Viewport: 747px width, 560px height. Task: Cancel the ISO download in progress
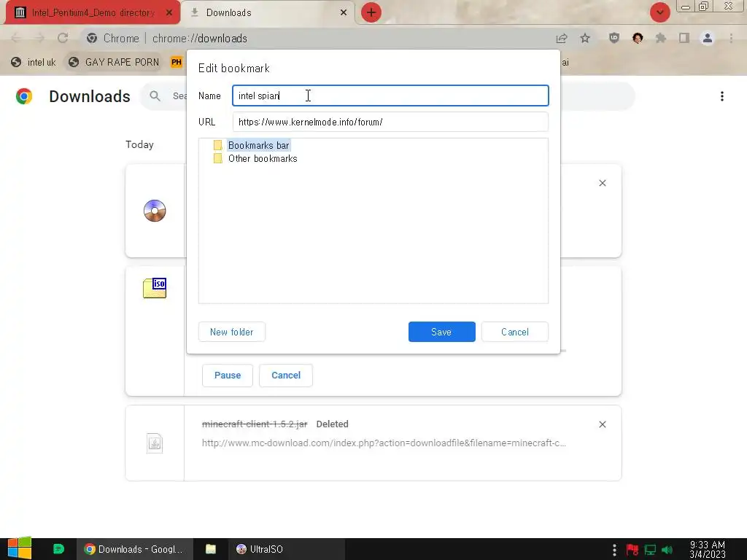286,376
